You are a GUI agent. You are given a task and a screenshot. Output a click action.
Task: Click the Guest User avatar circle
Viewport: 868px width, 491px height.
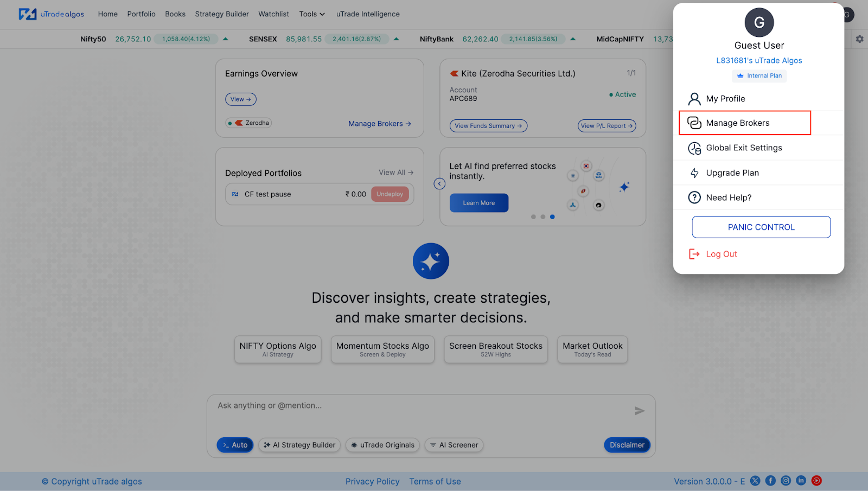coord(759,23)
